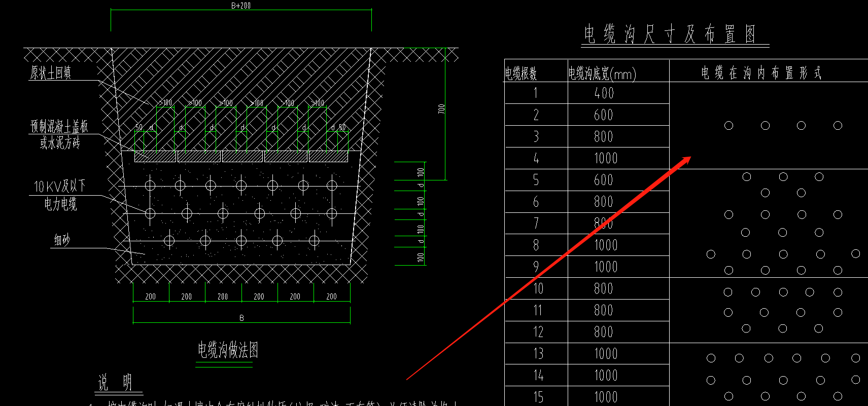Screen dimensions: 868x406
Task: Select the 1000 value in row 14
Action: click(606, 375)
